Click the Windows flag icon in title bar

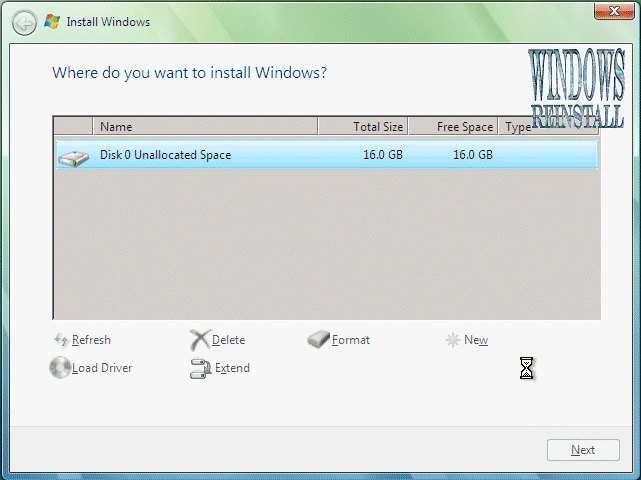point(52,21)
